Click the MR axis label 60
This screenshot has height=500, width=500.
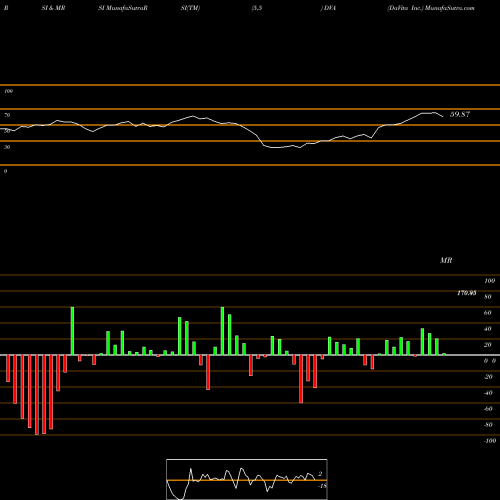click(488, 313)
